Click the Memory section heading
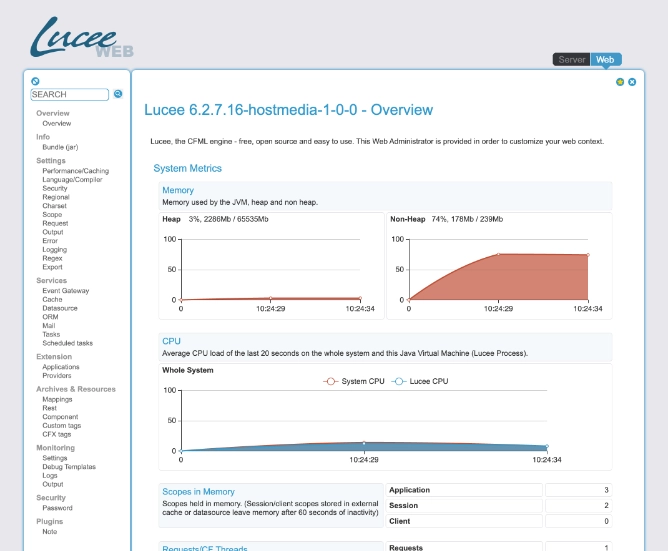This screenshot has height=551, width=668. tap(178, 190)
